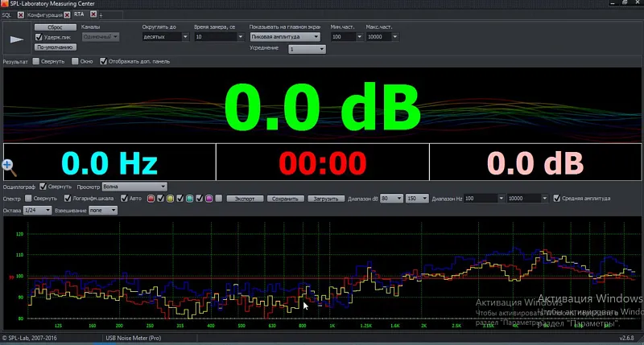Viewport: 644px width, 345px height.
Task: Click the Экспорт button
Action: pos(243,198)
